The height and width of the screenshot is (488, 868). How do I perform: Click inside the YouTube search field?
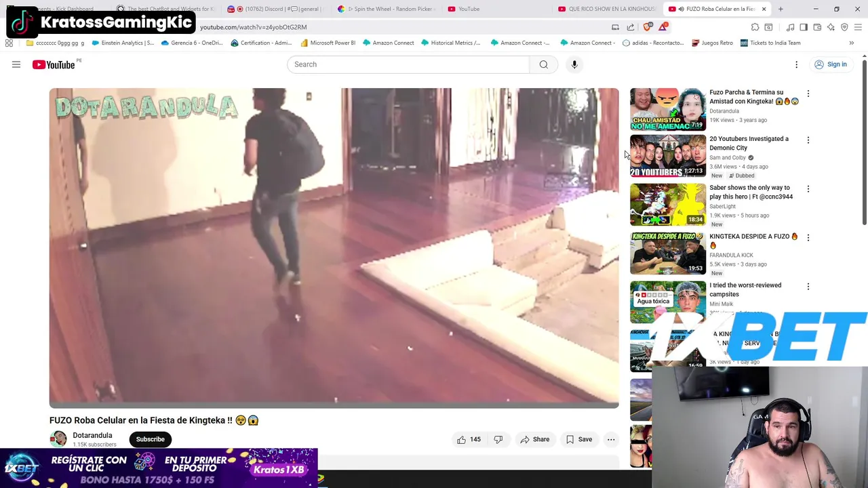pos(408,64)
